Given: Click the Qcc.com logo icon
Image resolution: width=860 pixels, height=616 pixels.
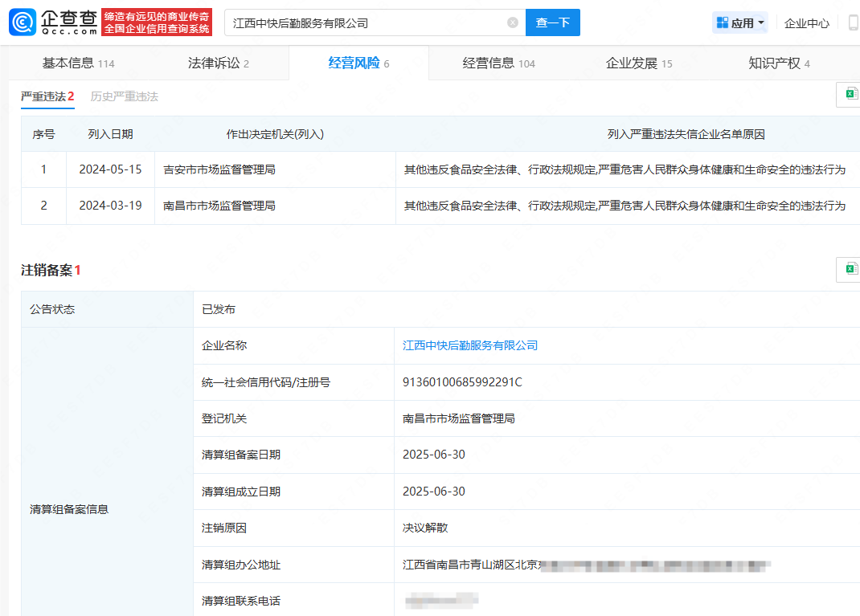Looking at the screenshot, I should tap(23, 22).
